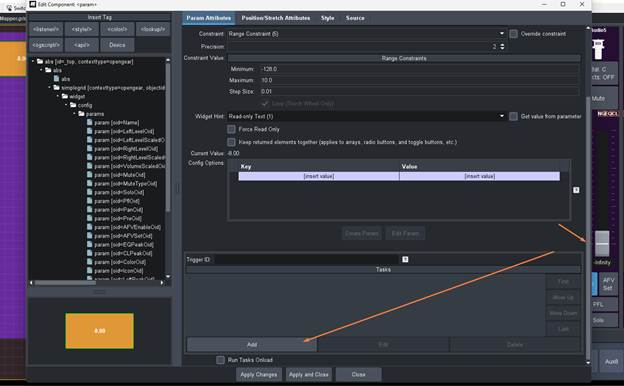Screen dimensions: 624x386
Task: Insert a color tag
Action: click(117, 29)
